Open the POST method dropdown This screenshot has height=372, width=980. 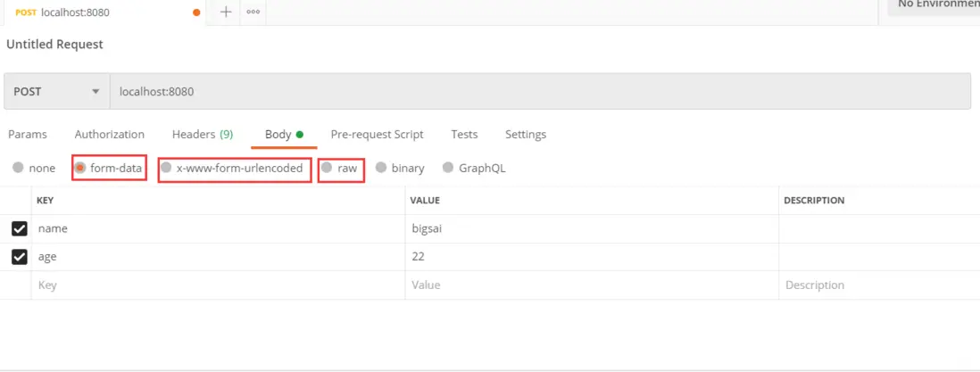tap(56, 91)
